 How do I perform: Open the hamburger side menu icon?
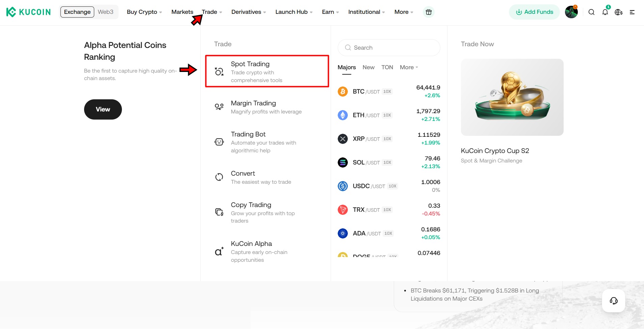(632, 12)
